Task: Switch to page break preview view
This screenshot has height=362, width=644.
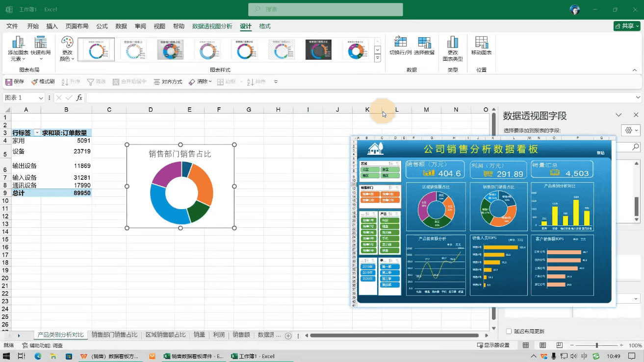Action: click(x=559, y=345)
